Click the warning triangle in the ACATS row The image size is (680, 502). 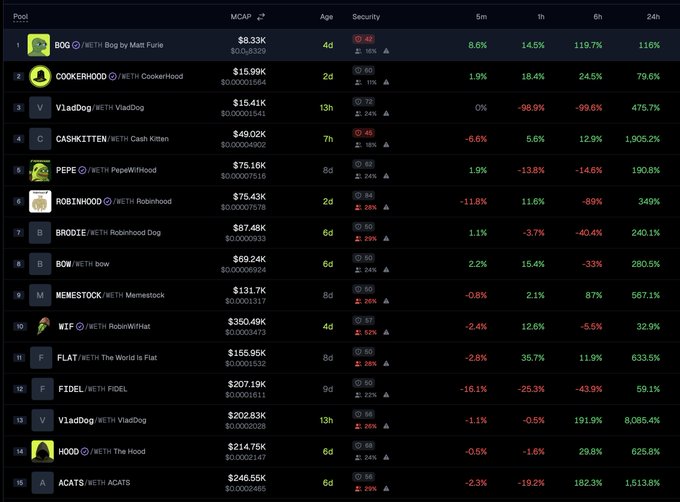(x=386, y=489)
